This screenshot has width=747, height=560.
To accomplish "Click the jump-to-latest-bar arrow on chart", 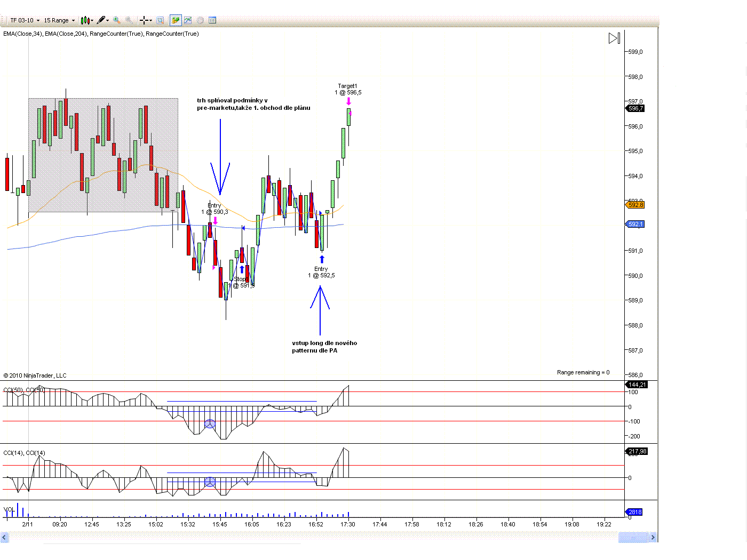I will pos(614,38).
